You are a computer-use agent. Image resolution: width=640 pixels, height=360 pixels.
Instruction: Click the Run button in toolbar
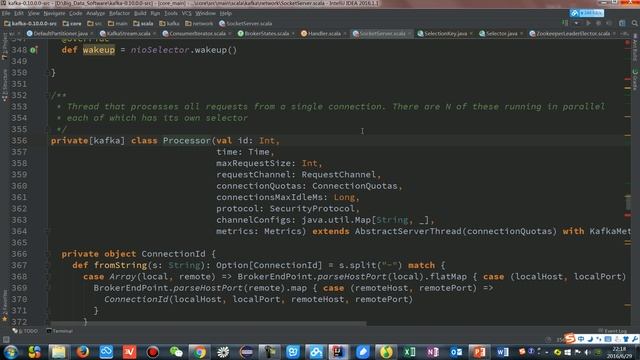588,23
